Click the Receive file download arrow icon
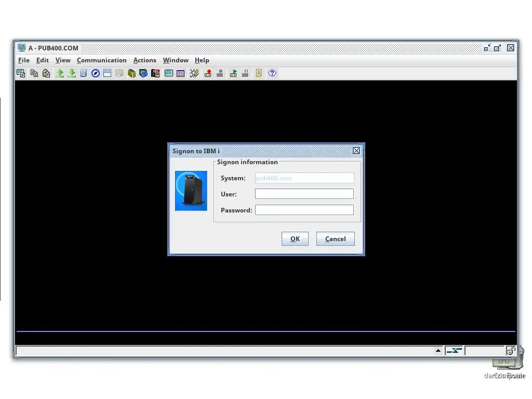Screen dimensions: 532x399 [72, 73]
